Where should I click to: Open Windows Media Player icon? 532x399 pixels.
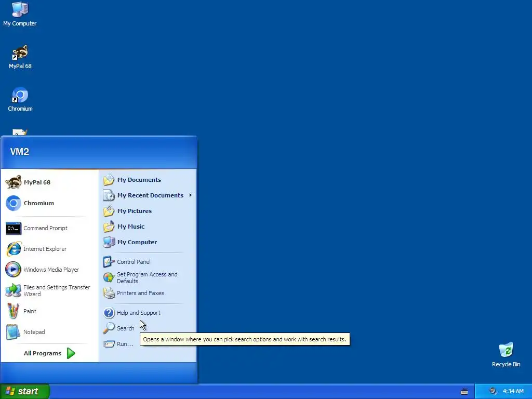click(x=14, y=270)
